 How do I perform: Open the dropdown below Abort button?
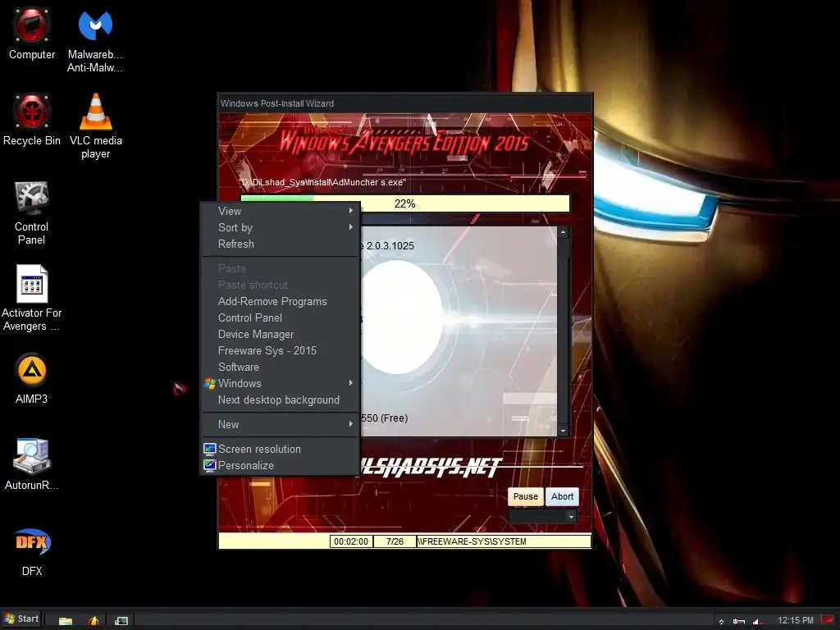pyautogui.click(x=543, y=517)
